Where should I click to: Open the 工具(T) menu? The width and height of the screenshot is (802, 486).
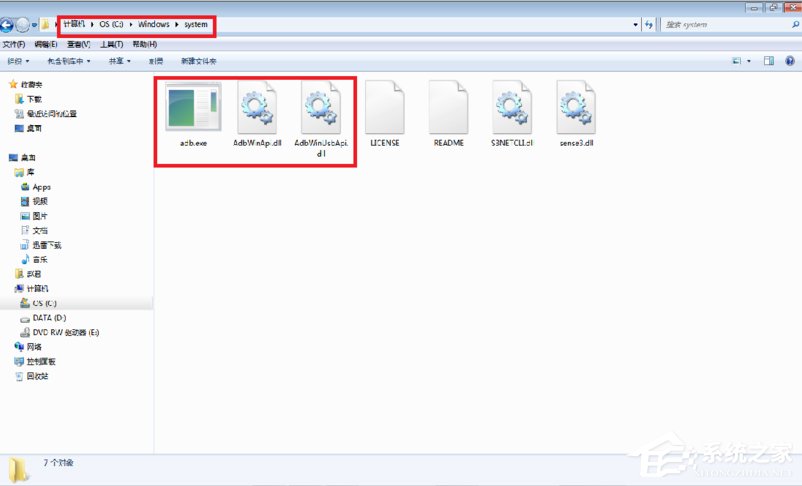pyautogui.click(x=112, y=45)
